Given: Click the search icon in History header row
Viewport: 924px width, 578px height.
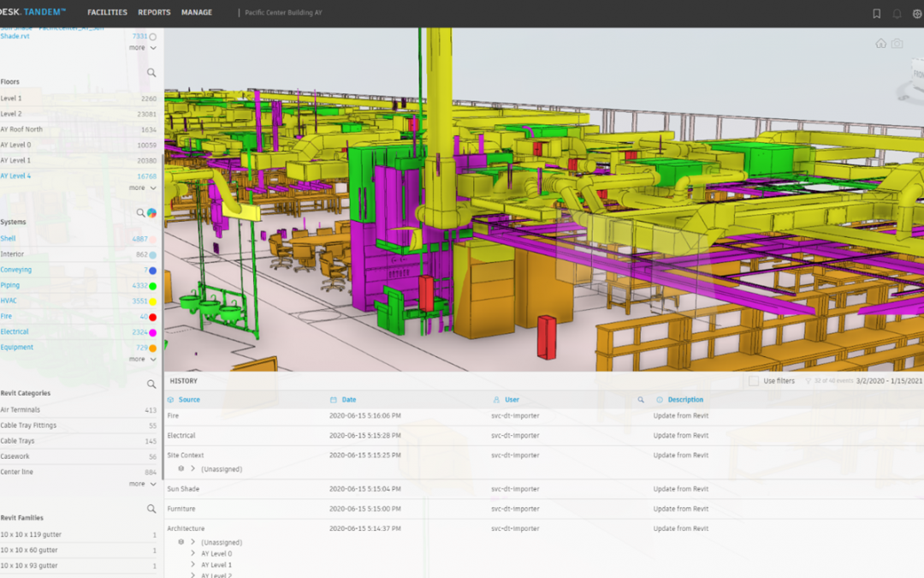Looking at the screenshot, I should (641, 400).
